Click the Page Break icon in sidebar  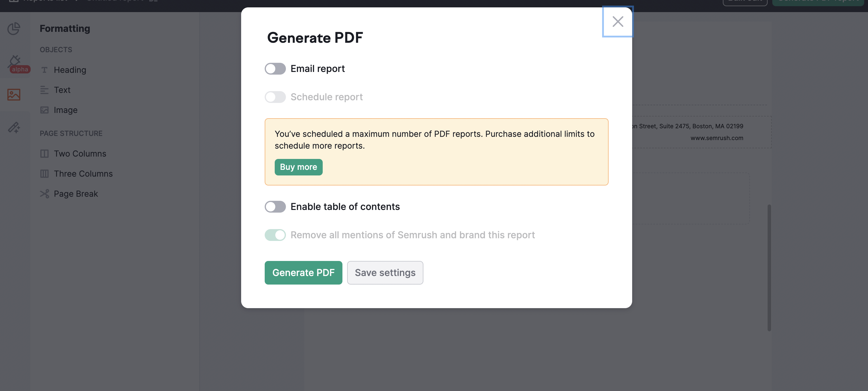[44, 194]
